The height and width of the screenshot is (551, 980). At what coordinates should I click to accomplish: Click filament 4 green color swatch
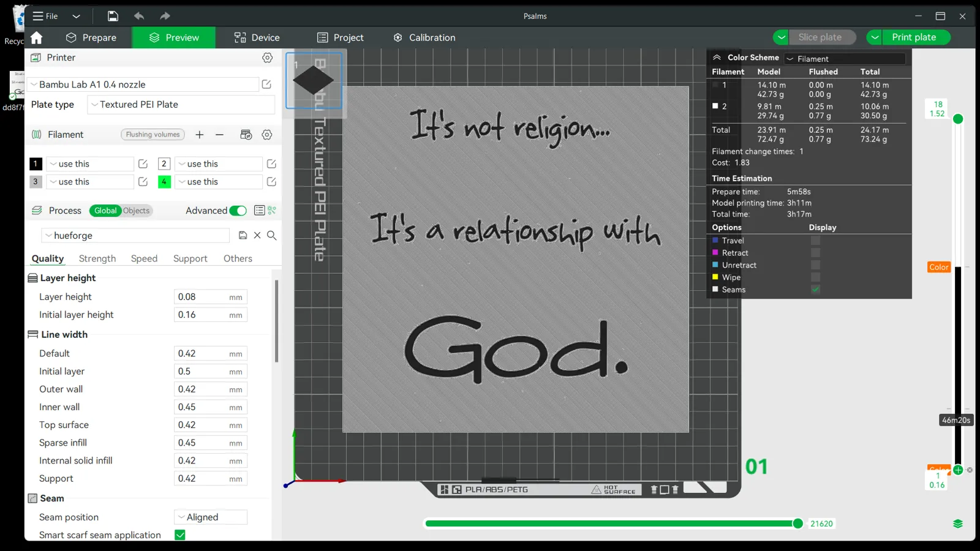[x=164, y=182]
